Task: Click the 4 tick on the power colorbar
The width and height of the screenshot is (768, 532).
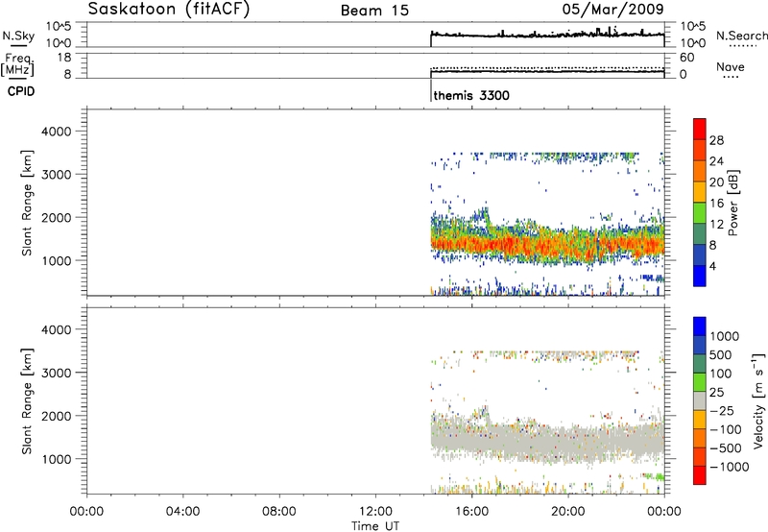Action: 712,266
